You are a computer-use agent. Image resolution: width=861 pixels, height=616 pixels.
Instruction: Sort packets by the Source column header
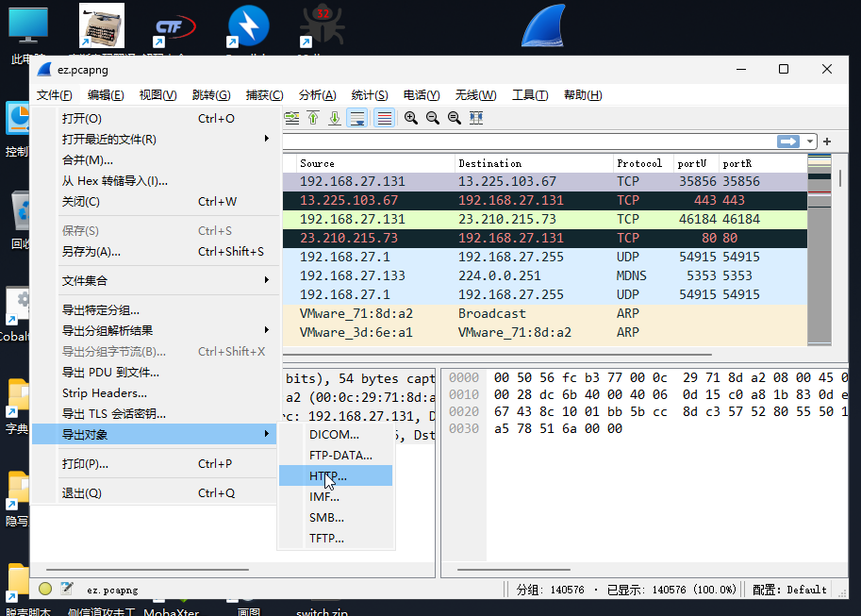pyautogui.click(x=375, y=164)
